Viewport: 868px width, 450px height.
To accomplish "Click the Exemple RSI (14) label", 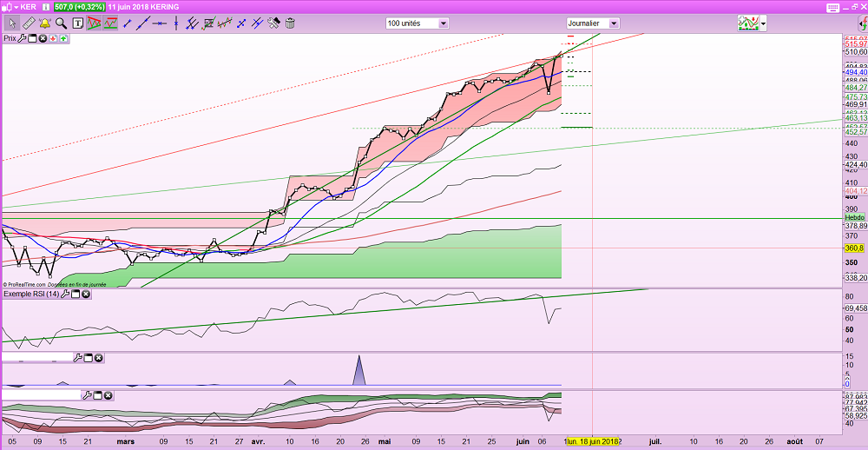I will (x=31, y=294).
